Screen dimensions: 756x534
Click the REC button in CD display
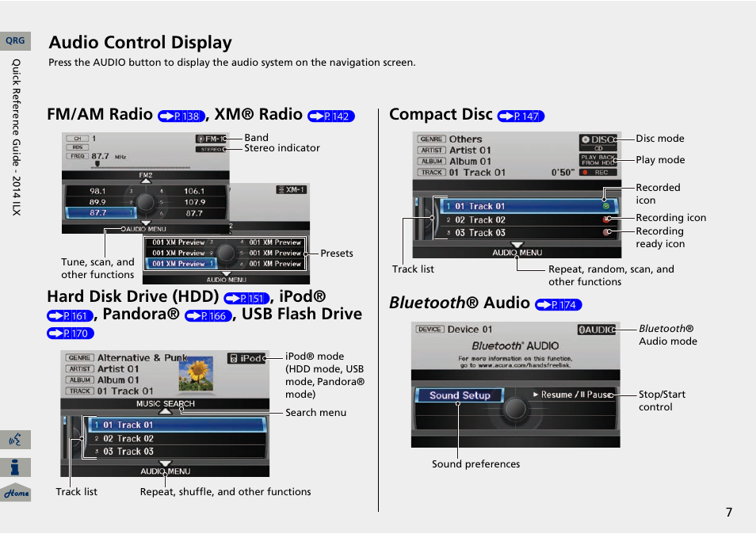click(598, 173)
